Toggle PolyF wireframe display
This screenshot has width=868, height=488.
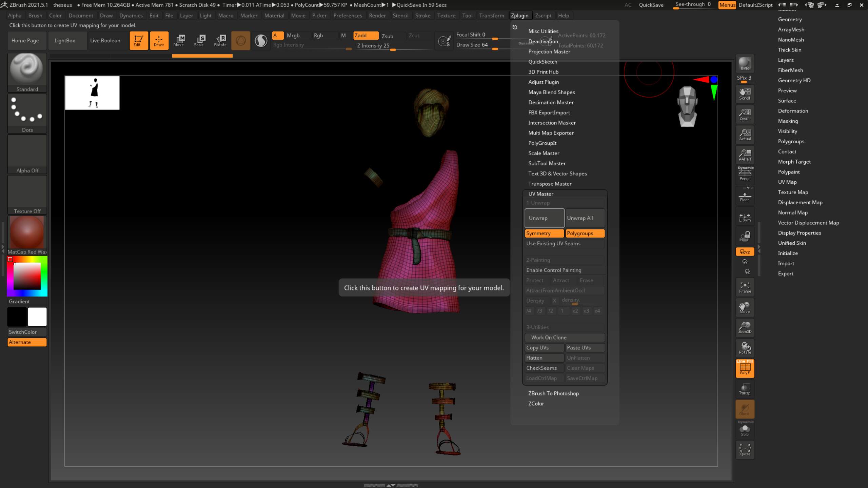click(x=745, y=368)
